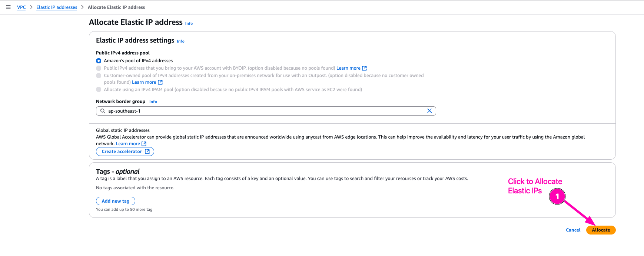The width and height of the screenshot is (644, 256).
Task: Select the BYOIP public IPv4 address option
Action: pyautogui.click(x=99, y=68)
